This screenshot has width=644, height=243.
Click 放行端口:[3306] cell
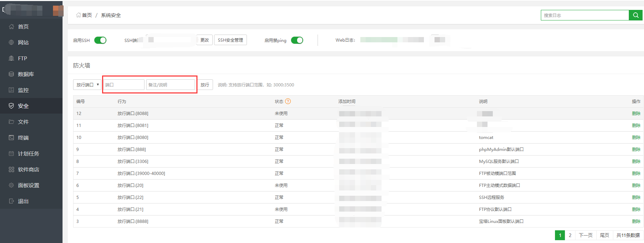click(133, 161)
